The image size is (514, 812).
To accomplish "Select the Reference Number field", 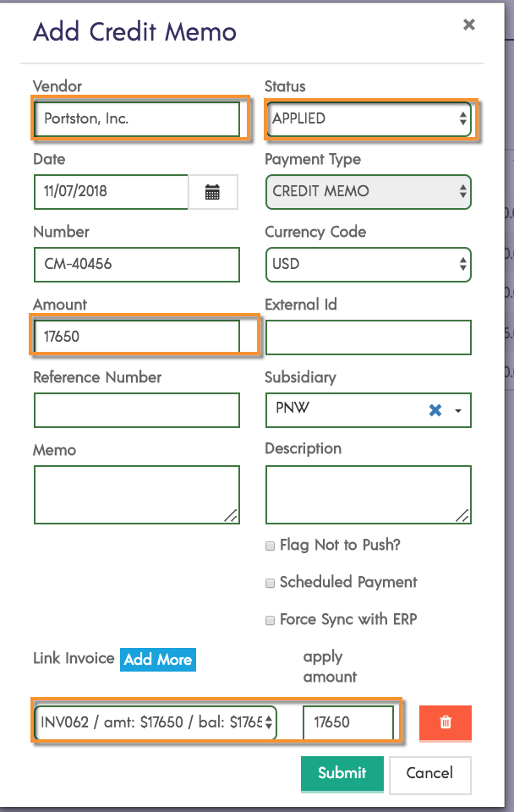I will tap(137, 410).
